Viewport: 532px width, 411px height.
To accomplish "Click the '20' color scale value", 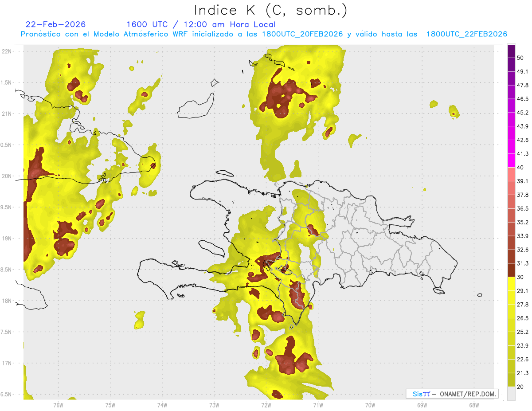I will pyautogui.click(x=520, y=387).
